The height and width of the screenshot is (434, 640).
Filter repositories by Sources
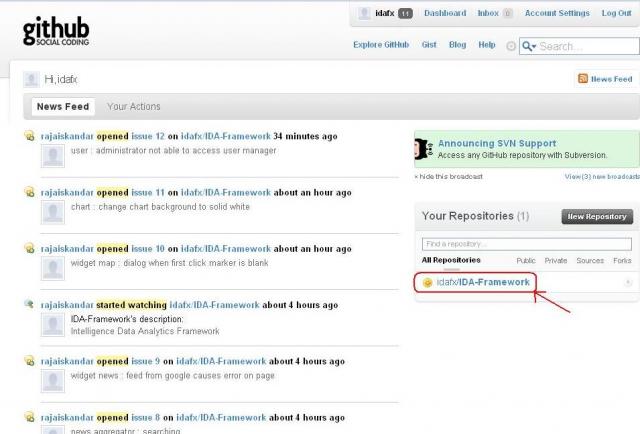[590, 260]
